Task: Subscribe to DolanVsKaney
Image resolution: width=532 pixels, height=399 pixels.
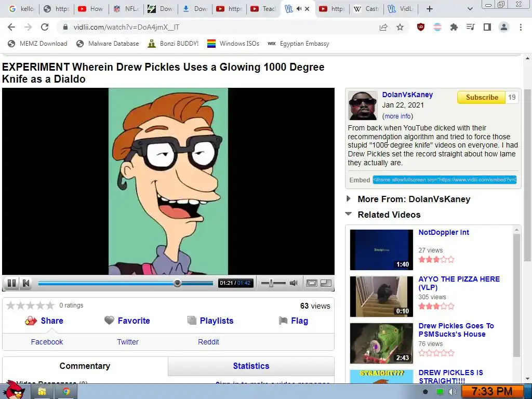Action: [482, 97]
